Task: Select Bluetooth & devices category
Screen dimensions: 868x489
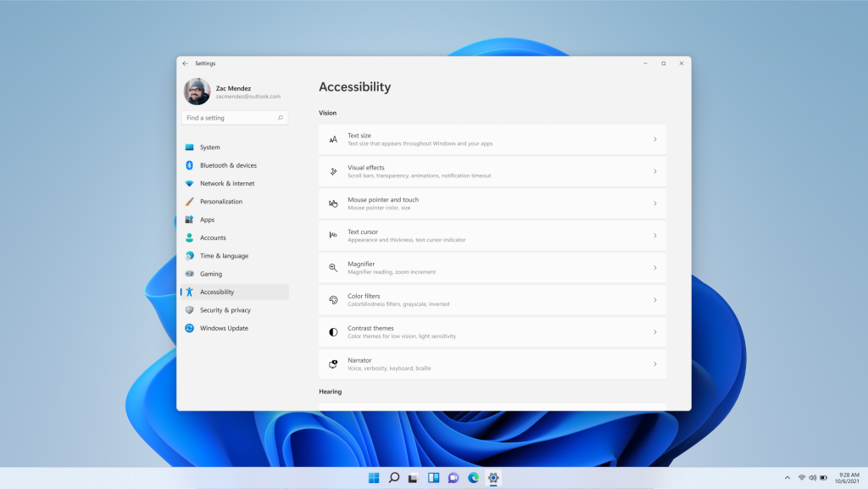Action: [235, 165]
